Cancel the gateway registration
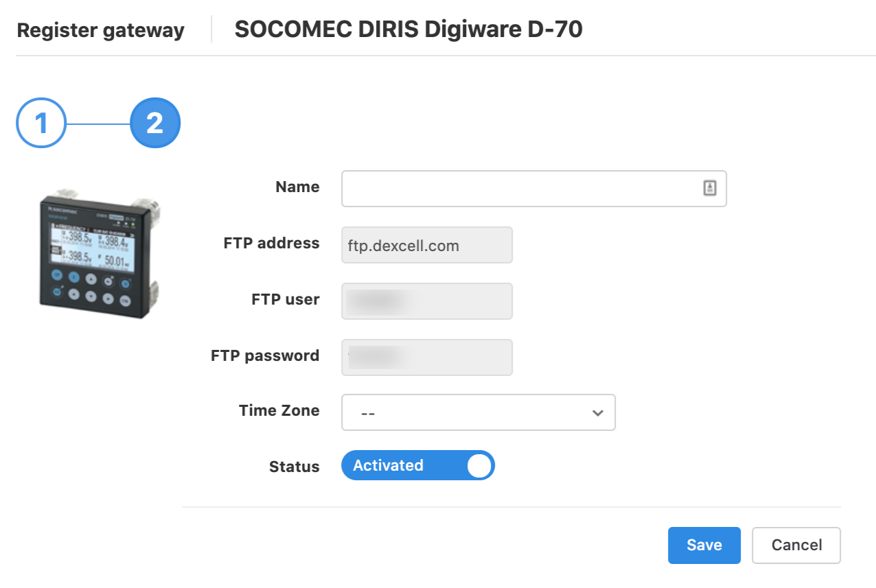Image resolution: width=876 pixels, height=588 pixels. 796,545
